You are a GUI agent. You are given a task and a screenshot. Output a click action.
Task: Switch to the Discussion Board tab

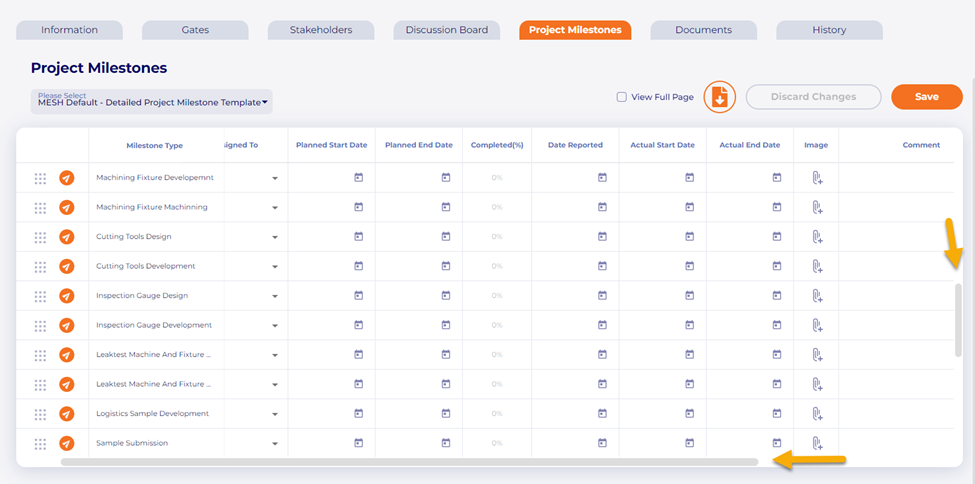point(446,30)
